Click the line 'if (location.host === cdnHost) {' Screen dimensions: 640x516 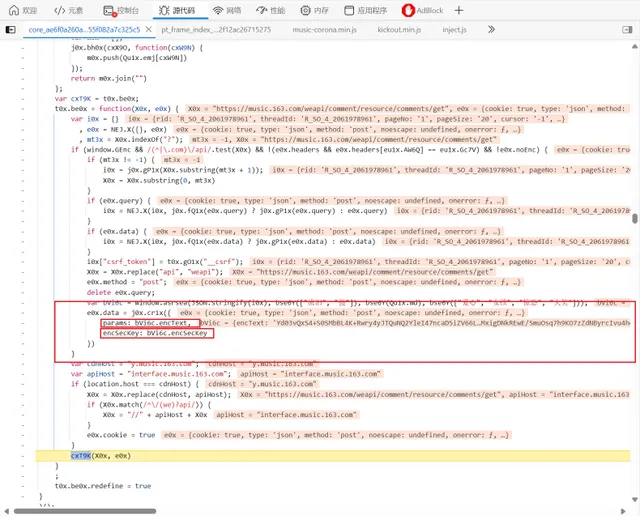point(135,384)
